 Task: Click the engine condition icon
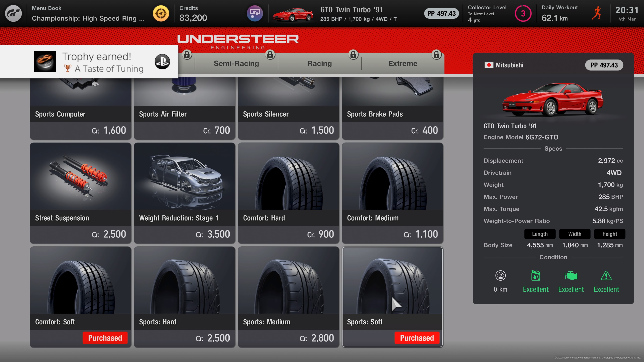click(571, 276)
